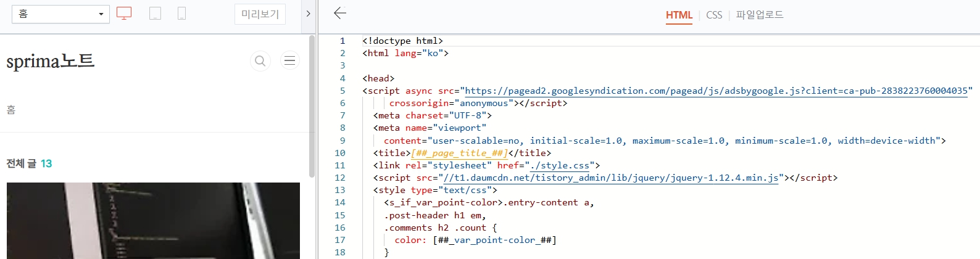Click the meta name="viewport" text on line 8
This screenshot has width=980, height=259.
point(430,128)
